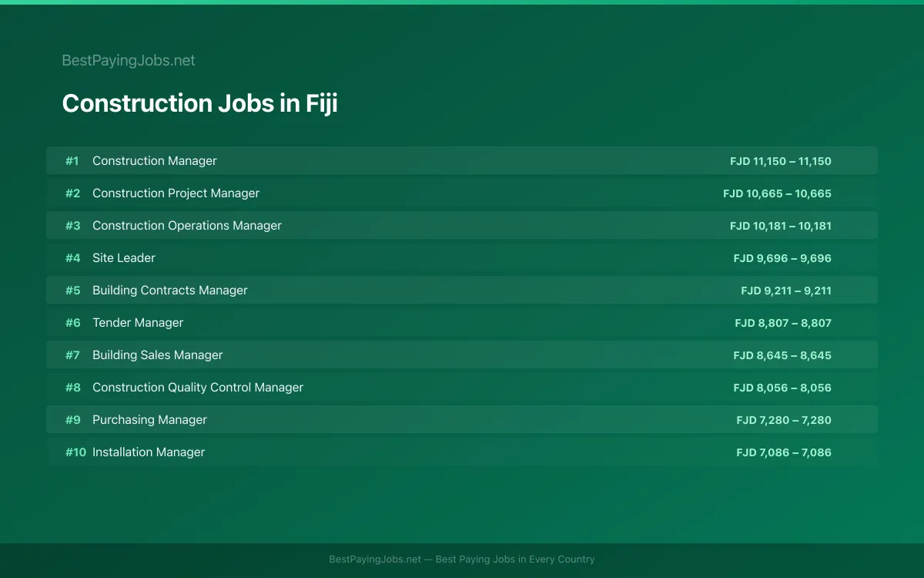Screen dimensions: 924x578
Task: Click the footer BestPayingJobs.net tagline
Action: coord(462,560)
